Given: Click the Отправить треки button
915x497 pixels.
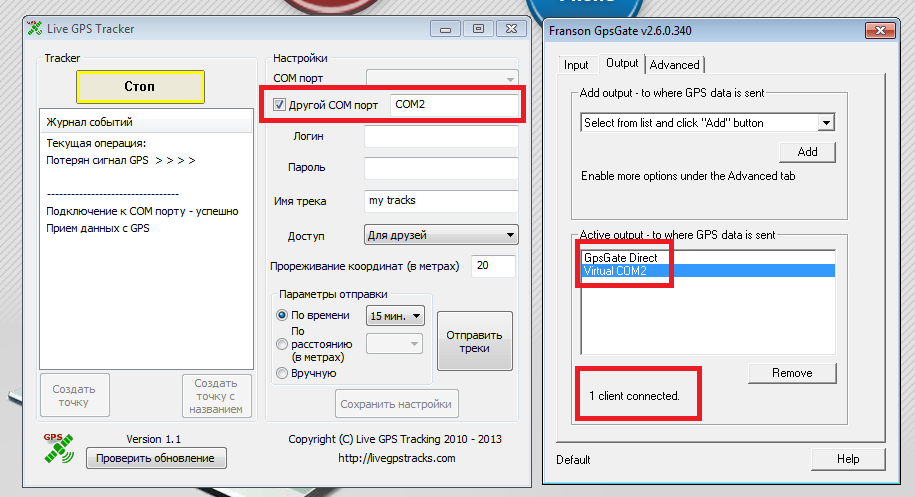Looking at the screenshot, I should tap(475, 341).
